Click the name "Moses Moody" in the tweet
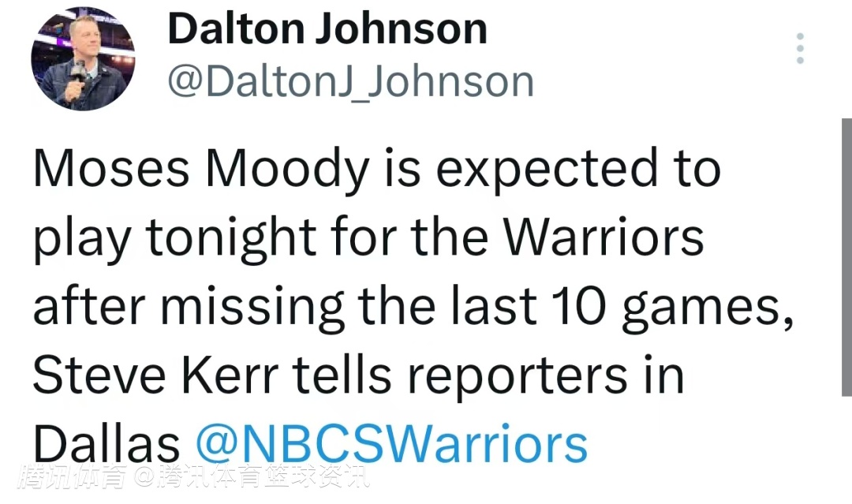 (x=201, y=168)
